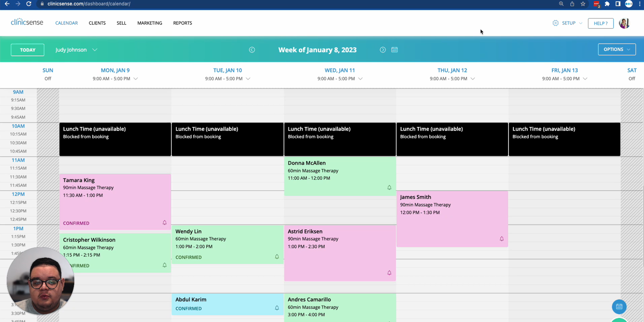Click the browser zoom magnifier icon
The image size is (644, 322).
pyautogui.click(x=561, y=4)
